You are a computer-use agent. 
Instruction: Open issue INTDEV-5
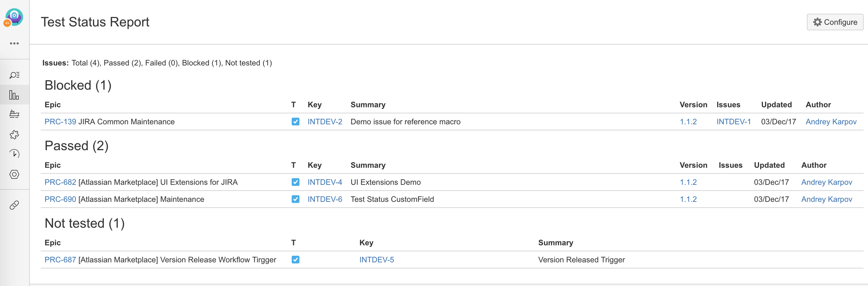click(x=376, y=260)
